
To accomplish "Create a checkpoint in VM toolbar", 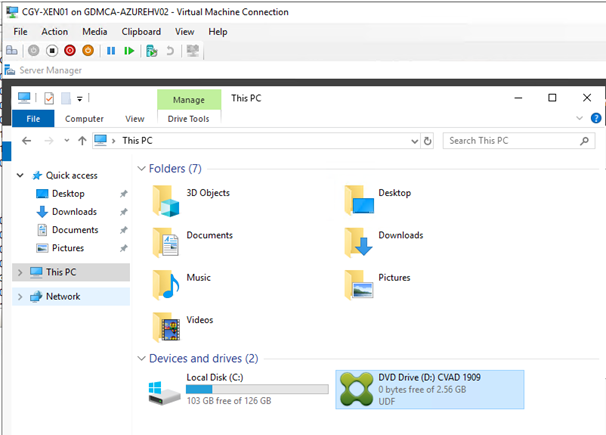I will click(152, 51).
